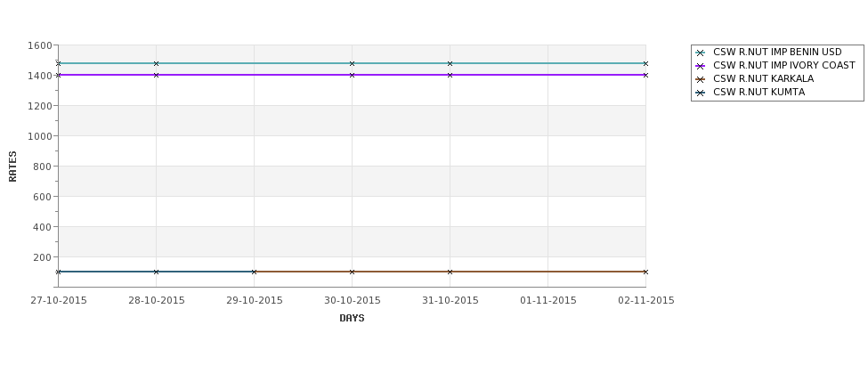Select the CSW R.NUT IMP BENIN USD legend label
Image resolution: width=868 pixels, height=382 pixels.
(x=777, y=53)
